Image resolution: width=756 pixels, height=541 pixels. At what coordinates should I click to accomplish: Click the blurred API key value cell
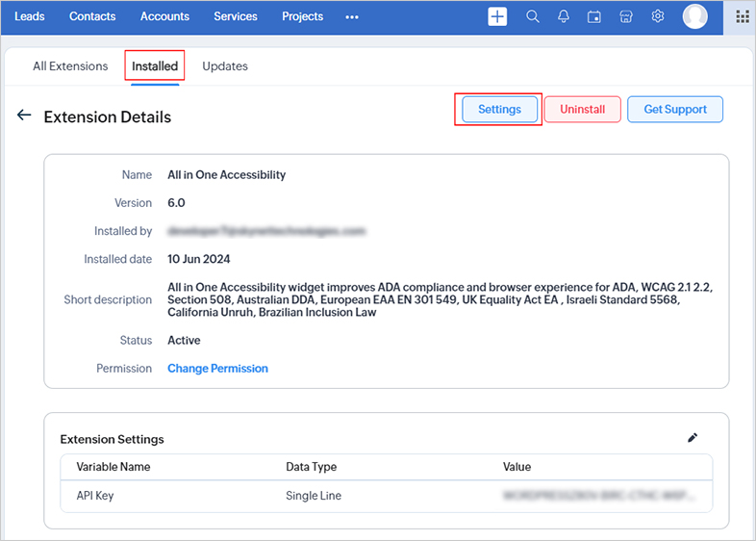[599, 495]
